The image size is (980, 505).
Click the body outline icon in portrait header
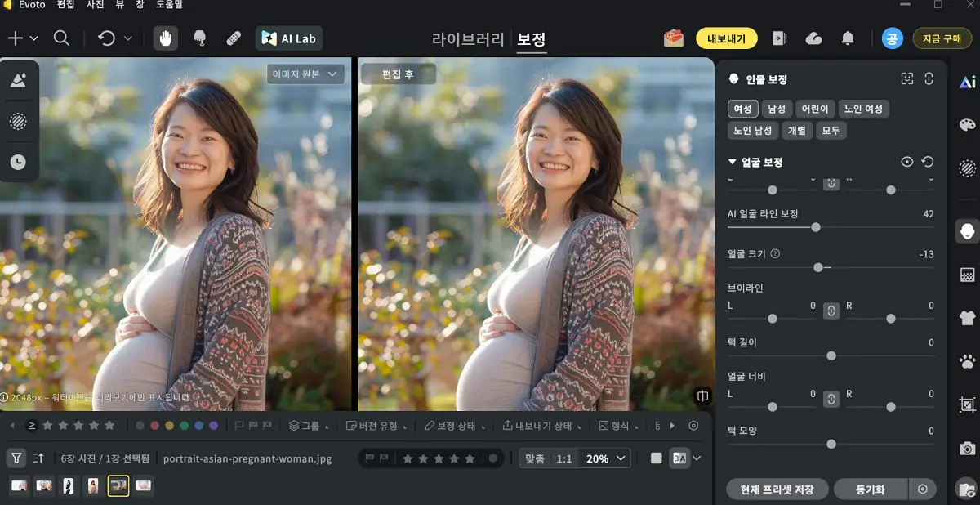(x=929, y=79)
